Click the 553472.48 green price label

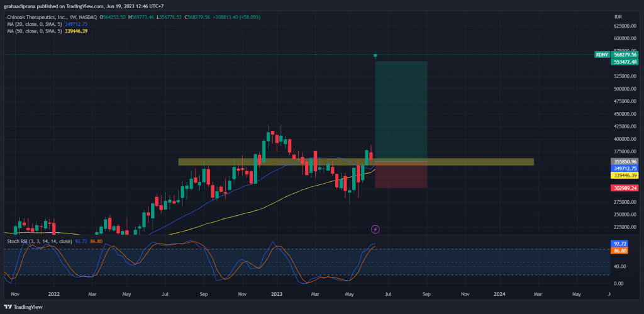click(x=625, y=62)
